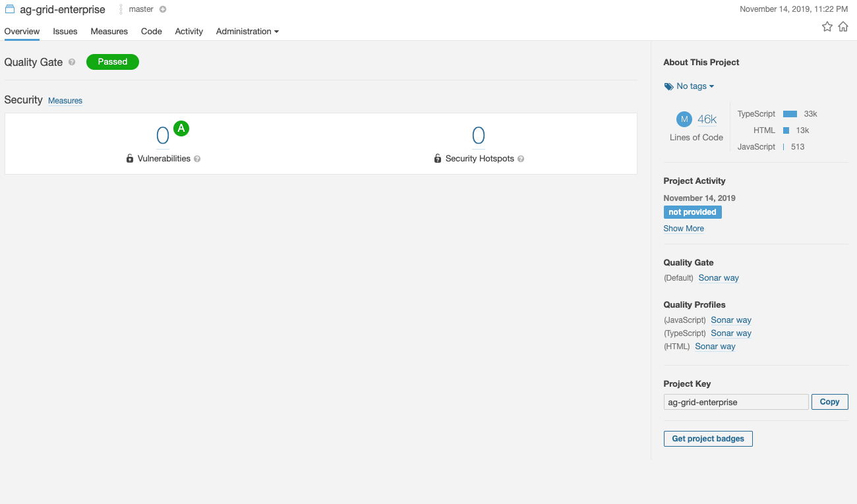Click Get project badges button

pyautogui.click(x=708, y=439)
